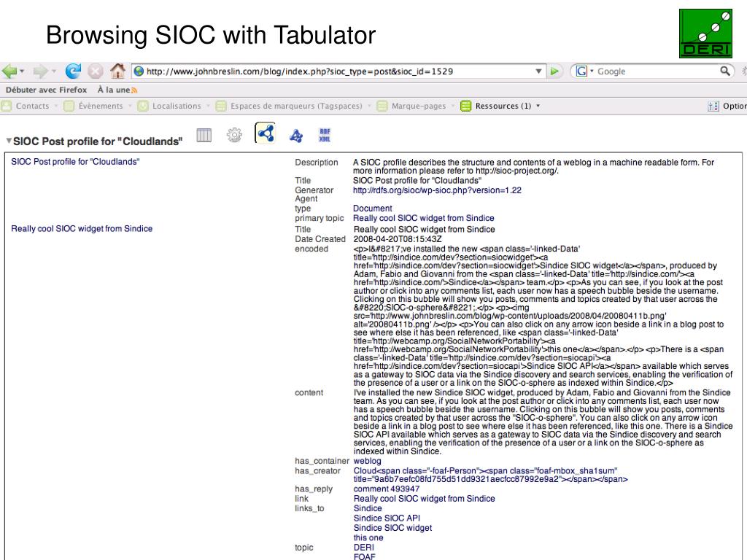The width and height of the screenshot is (747, 560).
Task: Collapse the SIOC Post profile triangle
Action: pyautogui.click(x=9, y=141)
